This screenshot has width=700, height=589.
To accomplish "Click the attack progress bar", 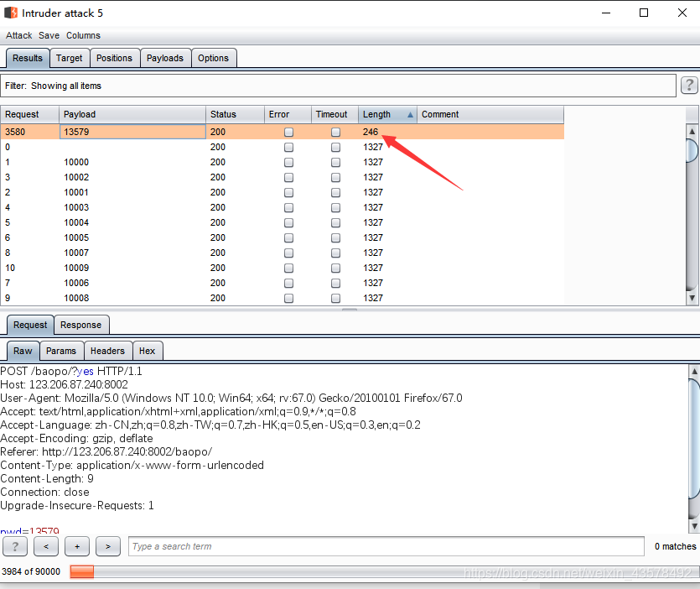I will click(x=383, y=571).
